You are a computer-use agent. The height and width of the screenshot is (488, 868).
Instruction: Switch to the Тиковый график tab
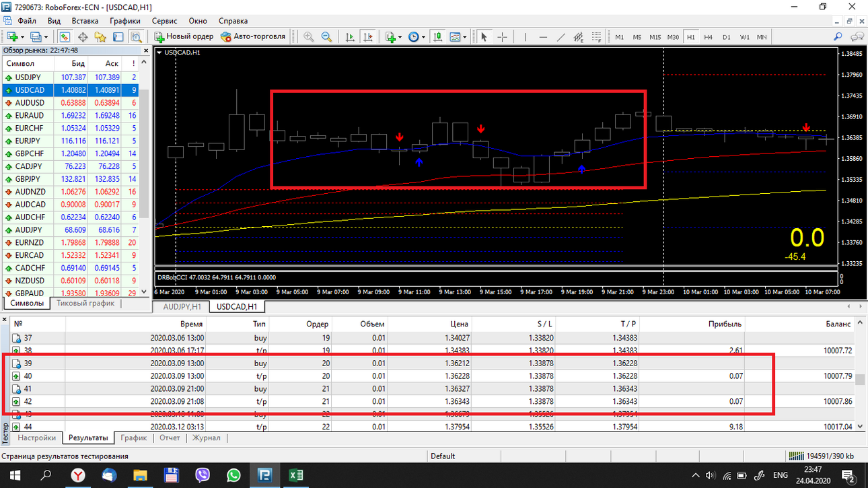[x=85, y=304]
